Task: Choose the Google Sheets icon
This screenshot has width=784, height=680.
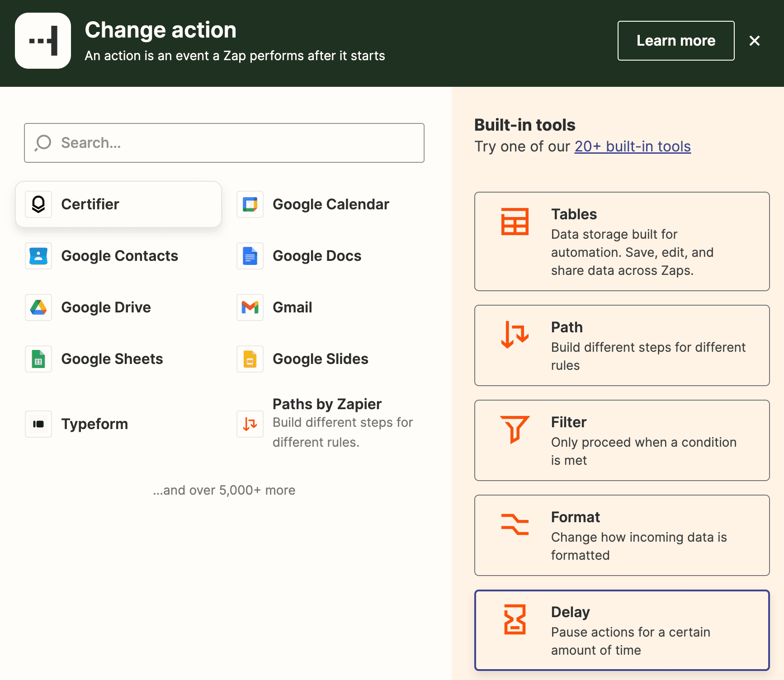Action: click(38, 359)
